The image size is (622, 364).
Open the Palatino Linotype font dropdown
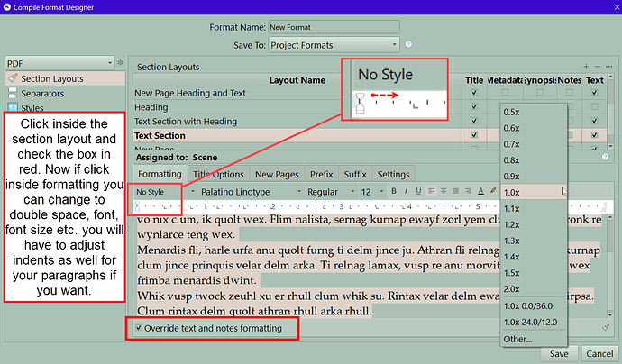tap(252, 192)
